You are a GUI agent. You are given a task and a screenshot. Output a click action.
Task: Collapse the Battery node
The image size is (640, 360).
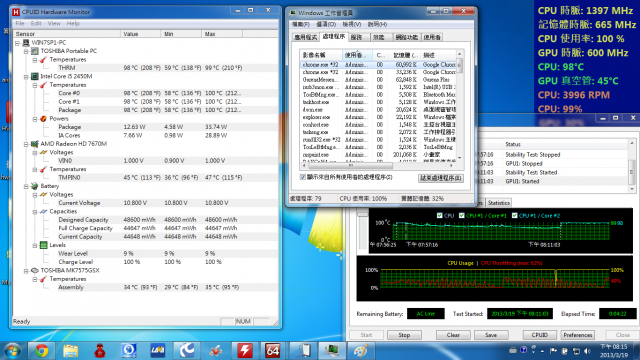[x=26, y=186]
